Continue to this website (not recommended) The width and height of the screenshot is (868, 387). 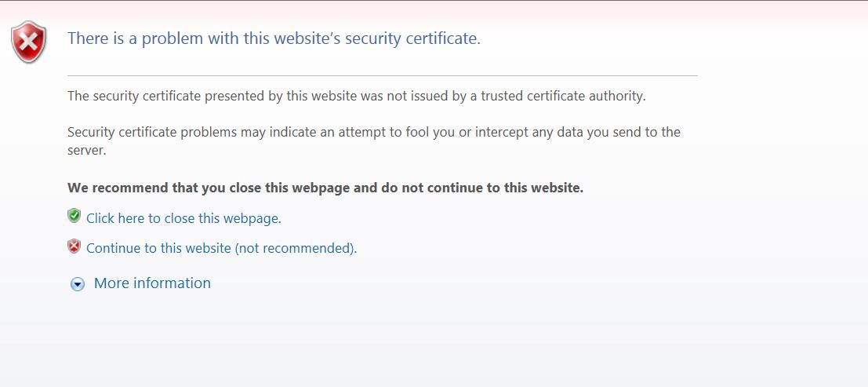coord(221,248)
